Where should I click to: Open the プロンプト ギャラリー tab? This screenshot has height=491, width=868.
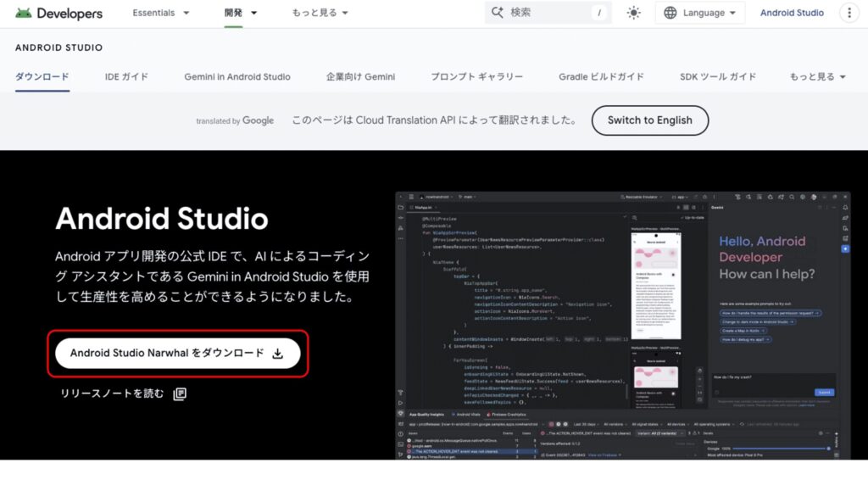(476, 77)
